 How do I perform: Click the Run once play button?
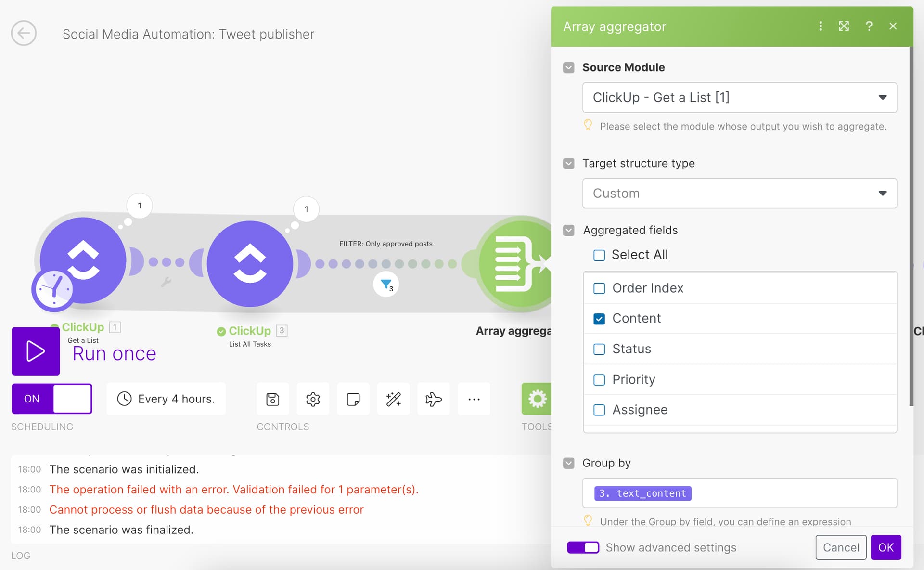point(36,351)
